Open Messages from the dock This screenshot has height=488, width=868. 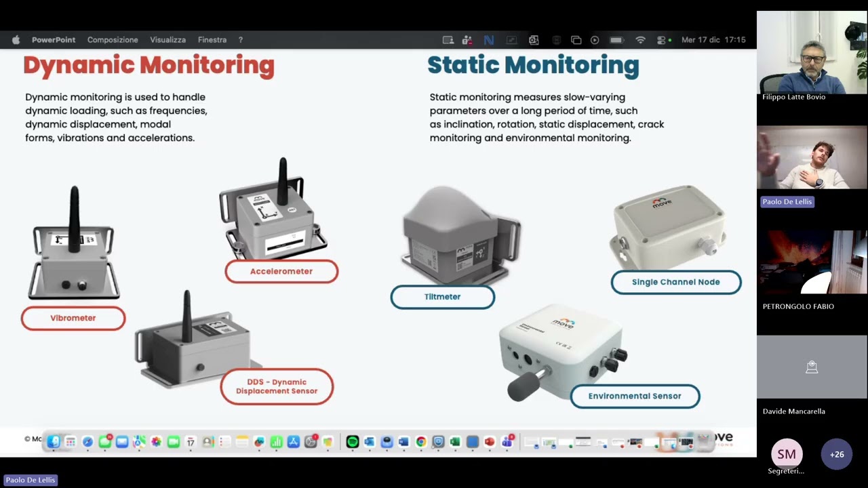105,442
